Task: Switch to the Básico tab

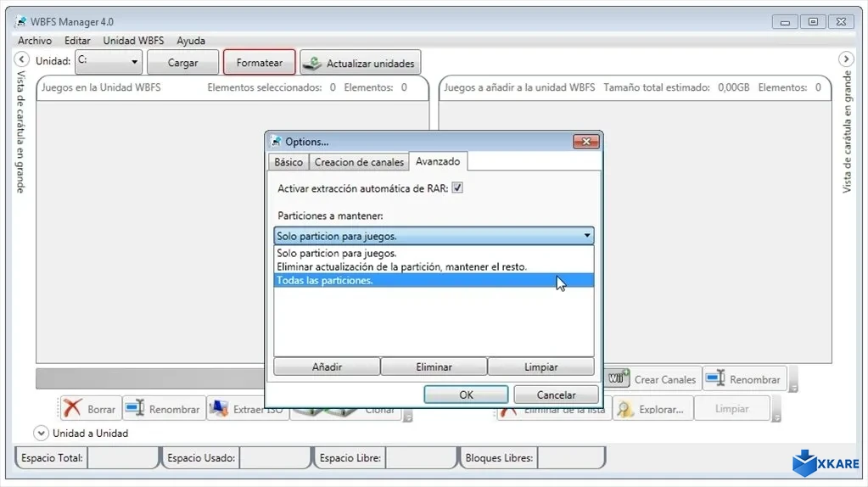Action: point(288,162)
